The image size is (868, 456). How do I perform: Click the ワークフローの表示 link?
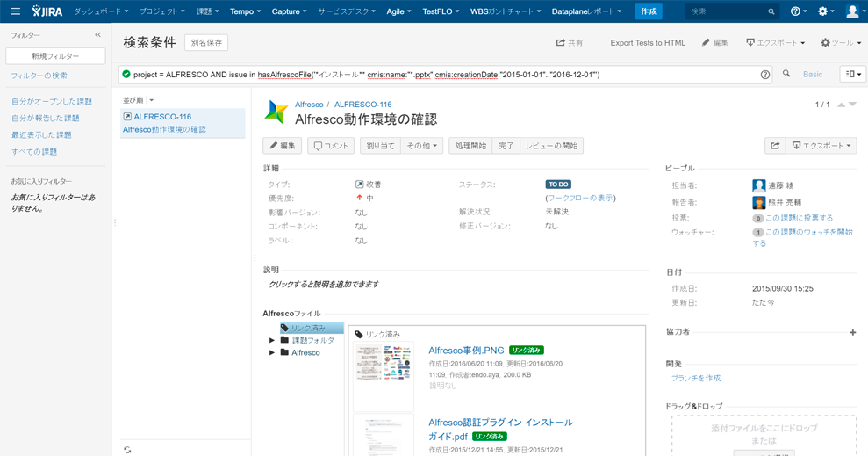tap(580, 198)
